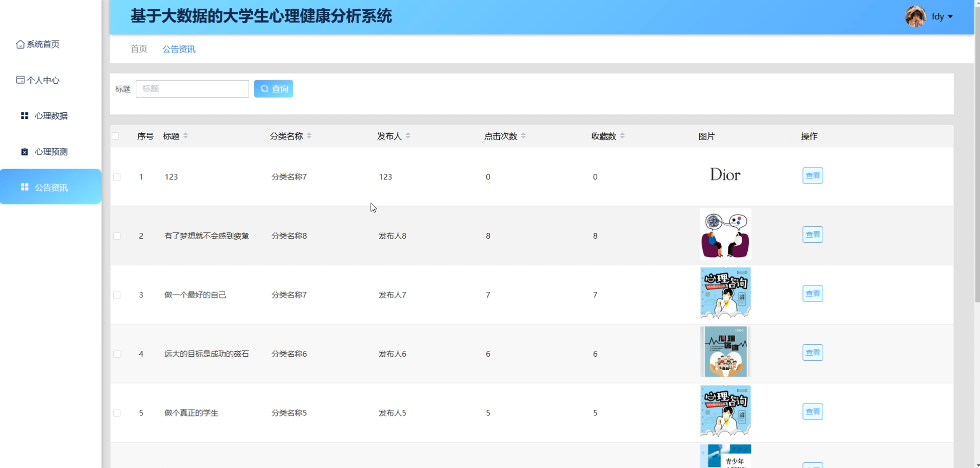Image resolution: width=980 pixels, height=468 pixels.
Task: Open the fdy user dropdown arrow
Action: tap(950, 17)
